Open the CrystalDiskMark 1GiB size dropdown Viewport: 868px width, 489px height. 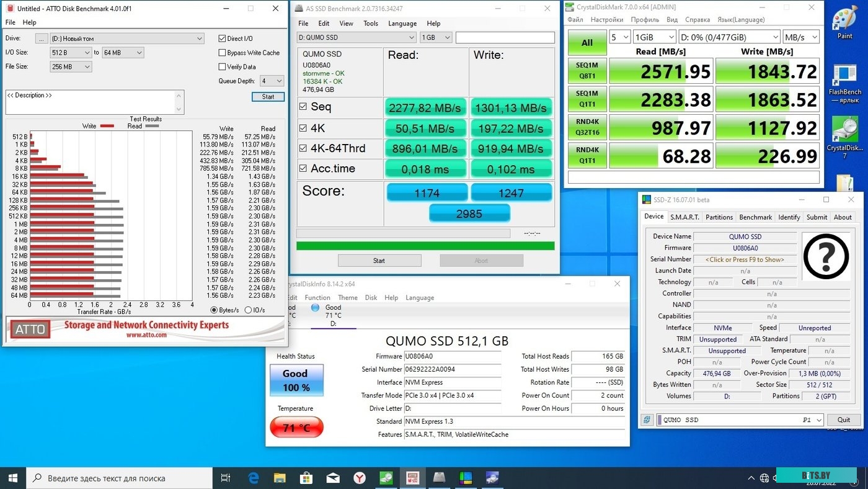[x=654, y=37]
